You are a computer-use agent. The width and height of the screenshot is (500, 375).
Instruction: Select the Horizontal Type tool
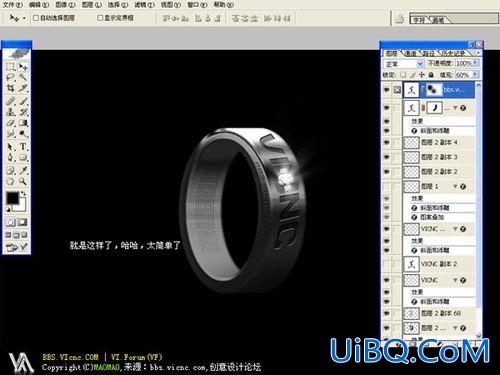pyautogui.click(x=23, y=146)
